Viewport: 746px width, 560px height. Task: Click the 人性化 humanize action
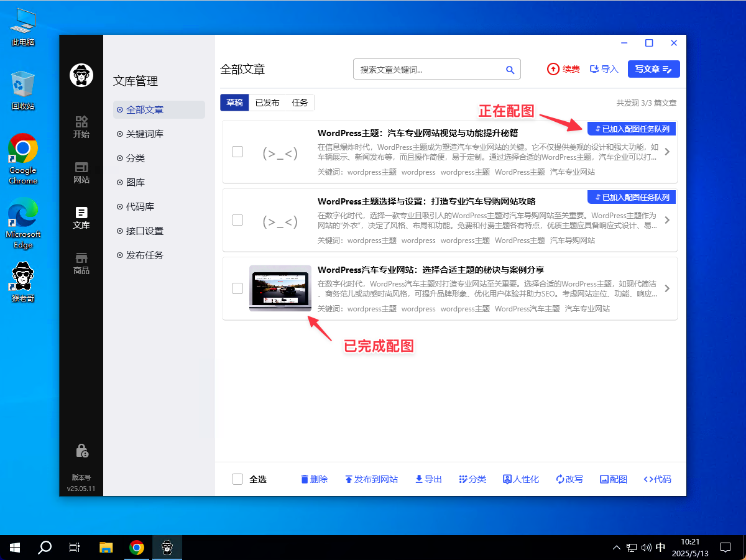coord(521,479)
